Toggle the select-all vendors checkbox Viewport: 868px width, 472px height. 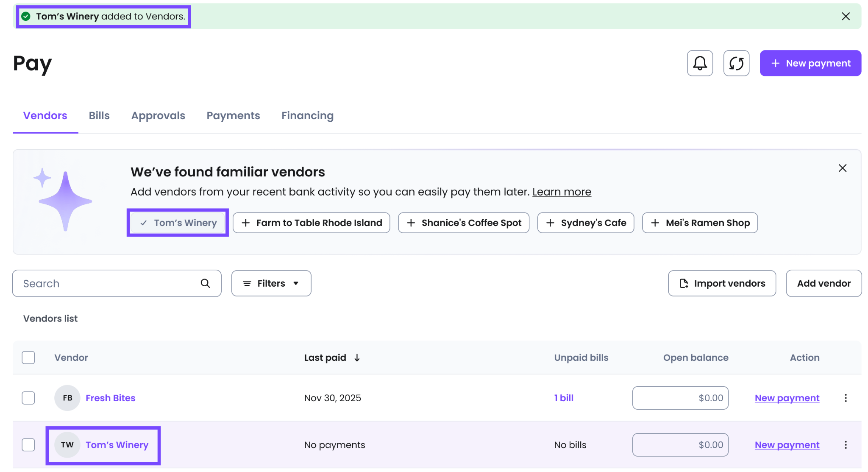(28, 357)
